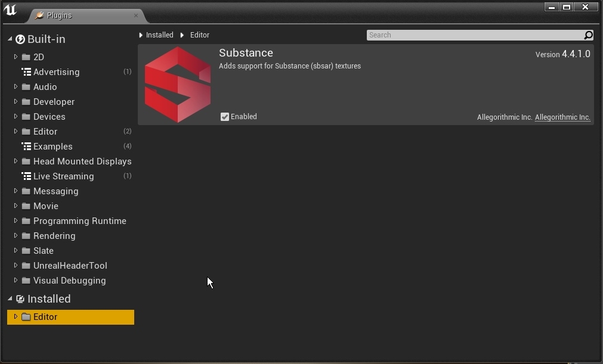Screen dimensions: 603x364
Task: Click the Editor breadcrumb label
Action: [x=199, y=35]
